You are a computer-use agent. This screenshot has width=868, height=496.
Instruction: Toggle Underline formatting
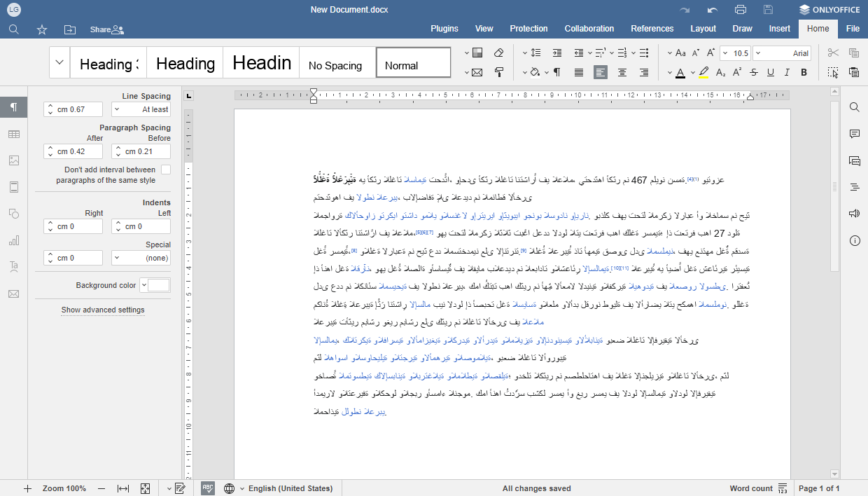pyautogui.click(x=771, y=72)
